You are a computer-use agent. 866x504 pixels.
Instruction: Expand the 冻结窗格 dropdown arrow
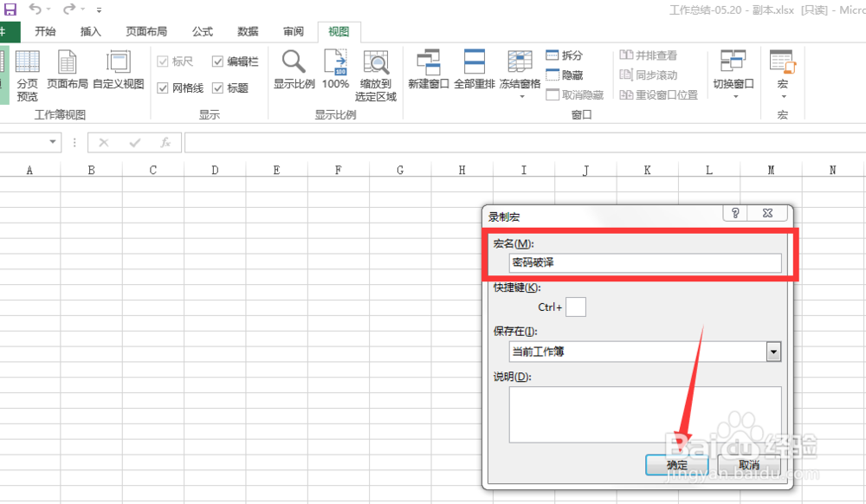point(521,97)
